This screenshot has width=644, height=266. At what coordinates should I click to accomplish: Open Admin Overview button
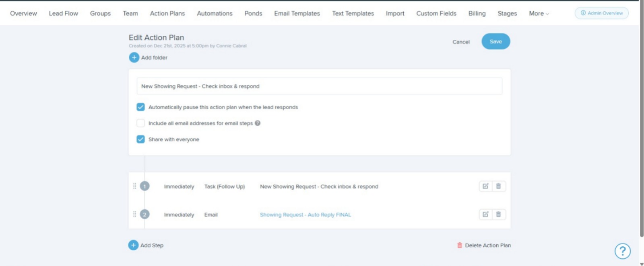pyautogui.click(x=601, y=13)
